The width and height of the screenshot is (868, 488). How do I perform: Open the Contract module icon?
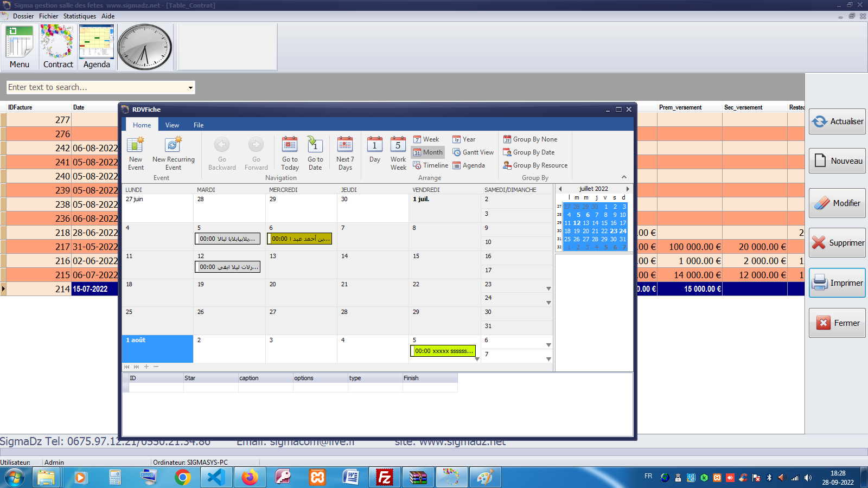tap(58, 47)
